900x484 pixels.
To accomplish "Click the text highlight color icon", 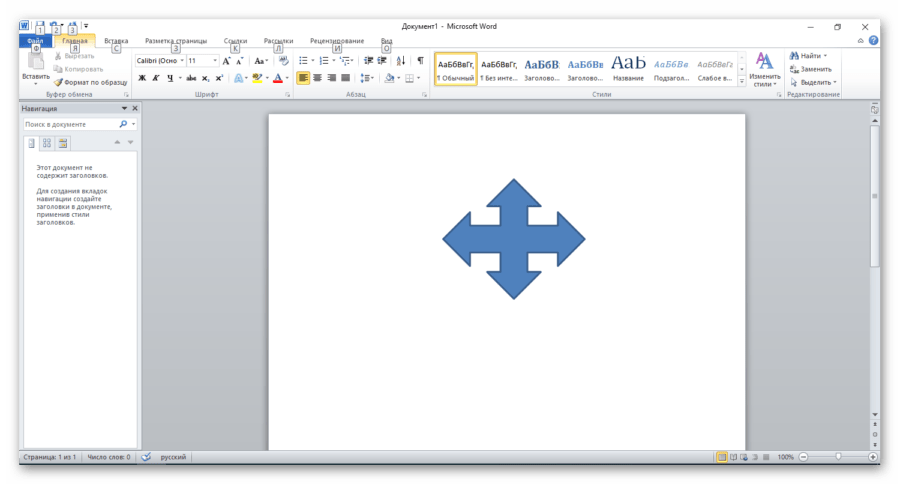I will (257, 78).
